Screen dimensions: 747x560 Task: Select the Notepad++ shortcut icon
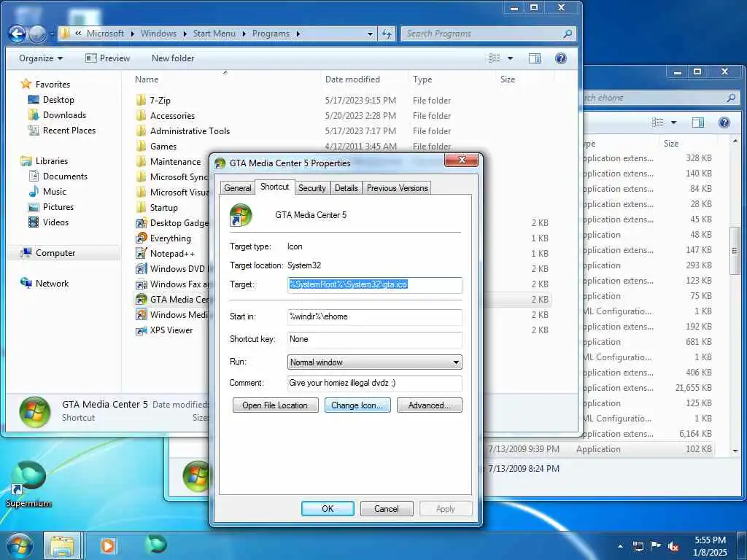pyautogui.click(x=141, y=253)
